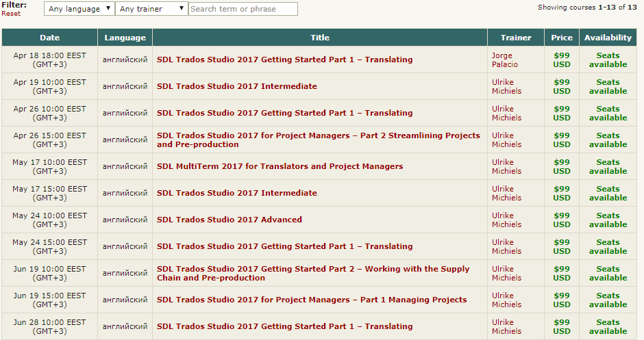The width and height of the screenshot is (644, 340).
Task: Click the red Reset filter link
Action: [x=11, y=14]
